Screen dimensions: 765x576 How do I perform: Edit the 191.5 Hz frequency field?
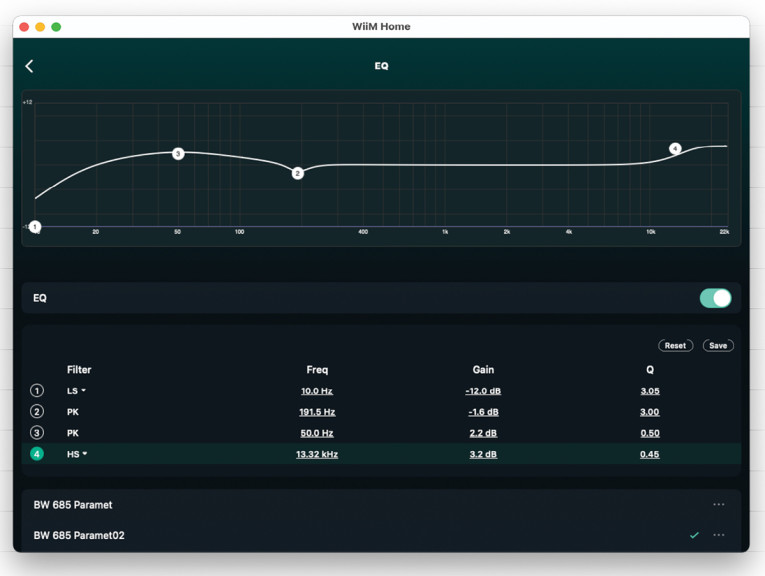pyautogui.click(x=317, y=412)
